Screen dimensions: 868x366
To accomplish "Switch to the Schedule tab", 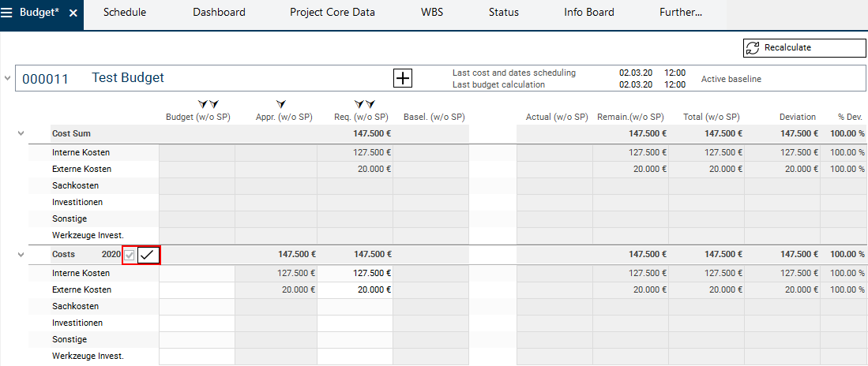I will click(x=125, y=13).
